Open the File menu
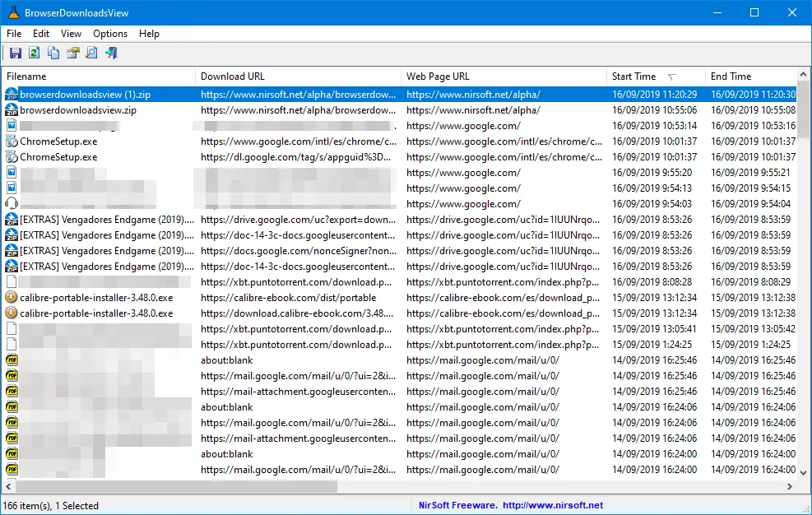812x515 pixels. coord(14,34)
